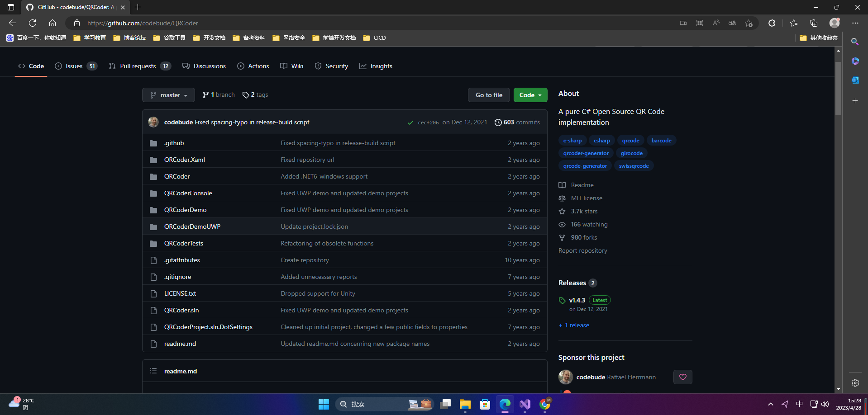Open sidebar settings gear icon
The height and width of the screenshot is (415, 868).
click(855, 383)
